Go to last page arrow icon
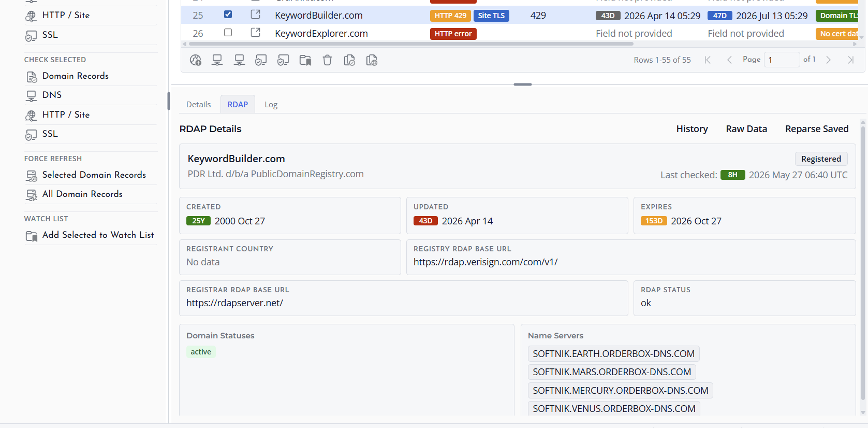This screenshot has height=428, width=868. [850, 60]
